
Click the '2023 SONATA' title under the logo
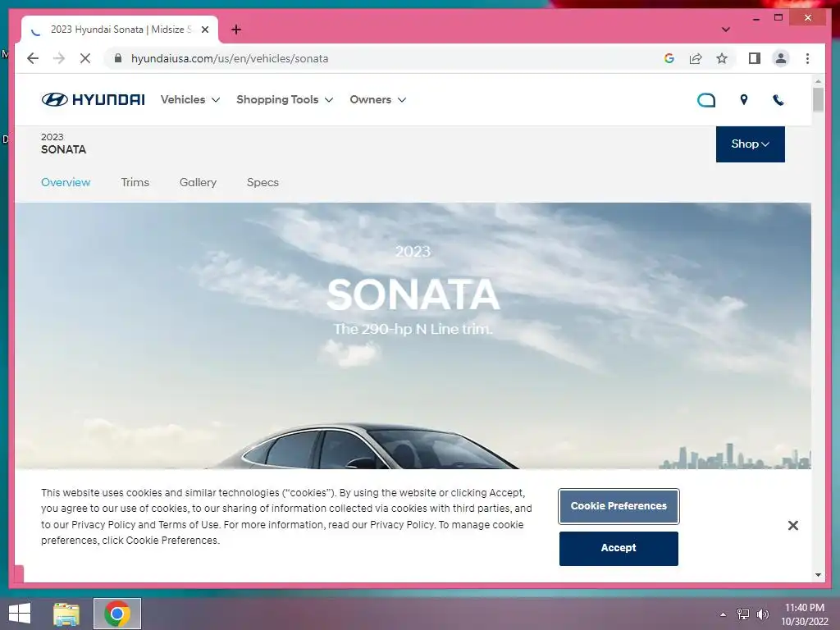click(x=63, y=144)
